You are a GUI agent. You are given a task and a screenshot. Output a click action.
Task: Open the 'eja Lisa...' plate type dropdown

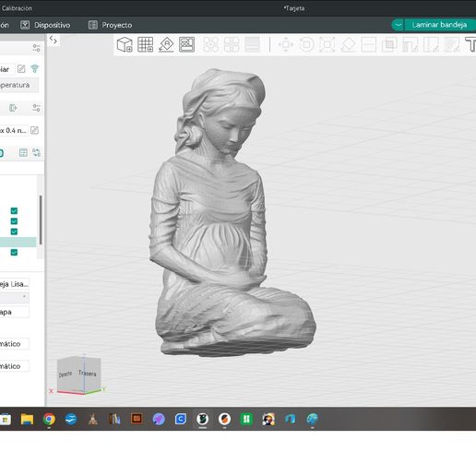(15, 284)
